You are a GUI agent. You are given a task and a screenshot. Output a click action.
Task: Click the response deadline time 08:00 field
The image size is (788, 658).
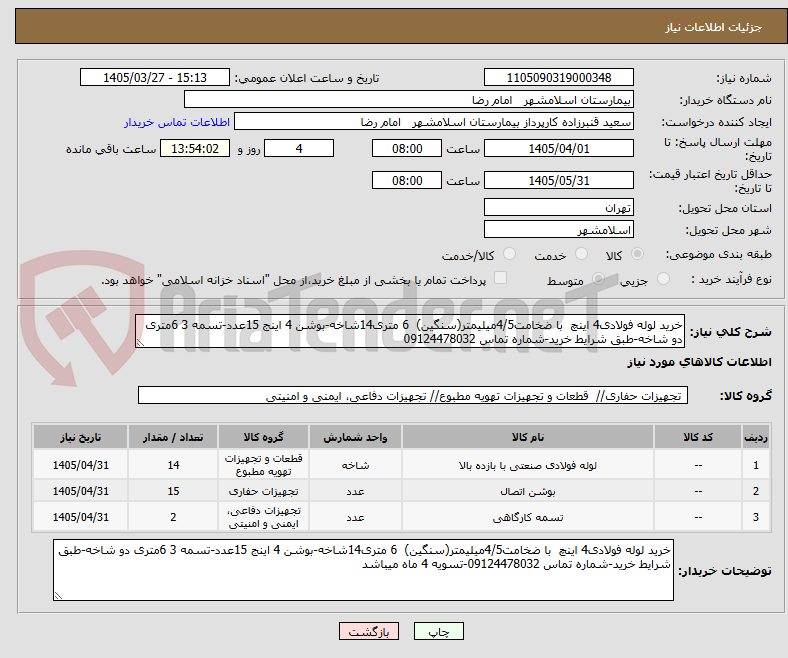click(407, 148)
